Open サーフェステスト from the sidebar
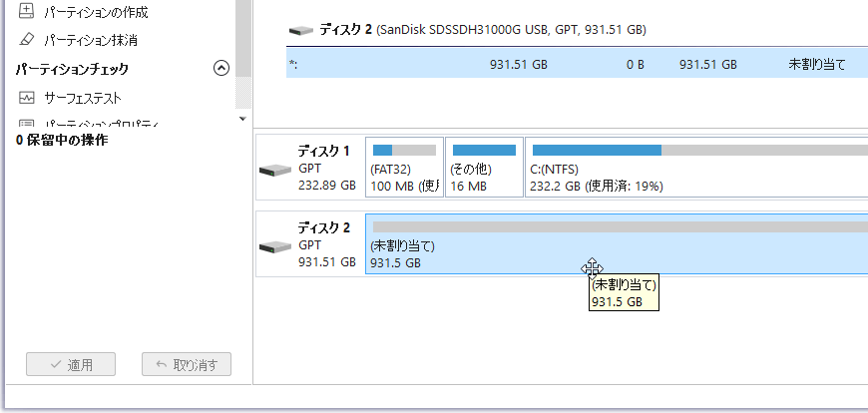 [83, 98]
